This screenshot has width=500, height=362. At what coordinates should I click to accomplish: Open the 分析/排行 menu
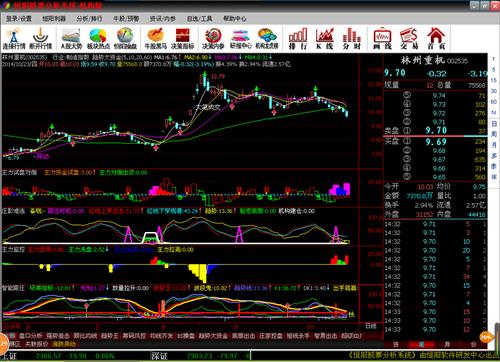point(89,18)
